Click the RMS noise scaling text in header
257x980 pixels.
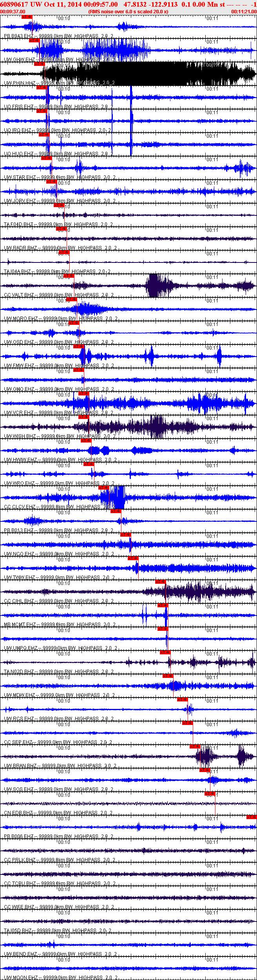point(128,12)
